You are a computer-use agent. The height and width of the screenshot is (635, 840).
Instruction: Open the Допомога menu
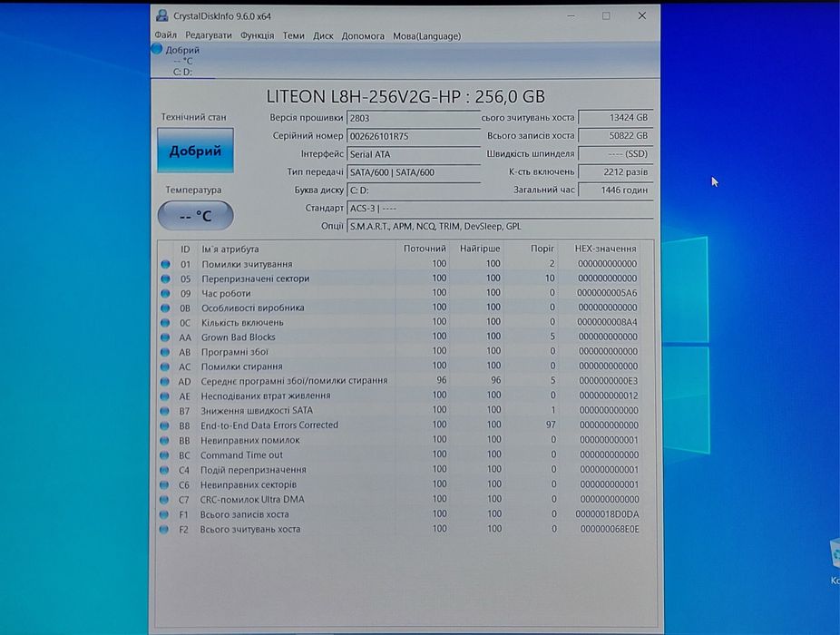click(x=363, y=36)
